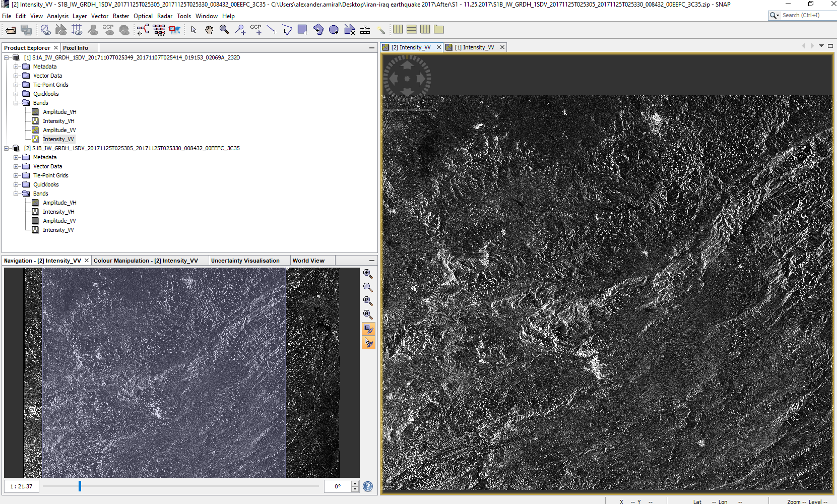Toggle synchronise views across image windows
Screen dimensions: 837x504
[368, 329]
